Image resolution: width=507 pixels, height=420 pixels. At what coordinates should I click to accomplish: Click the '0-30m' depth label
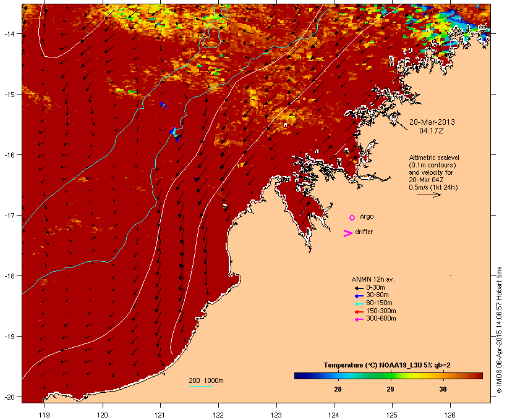[x=375, y=288]
